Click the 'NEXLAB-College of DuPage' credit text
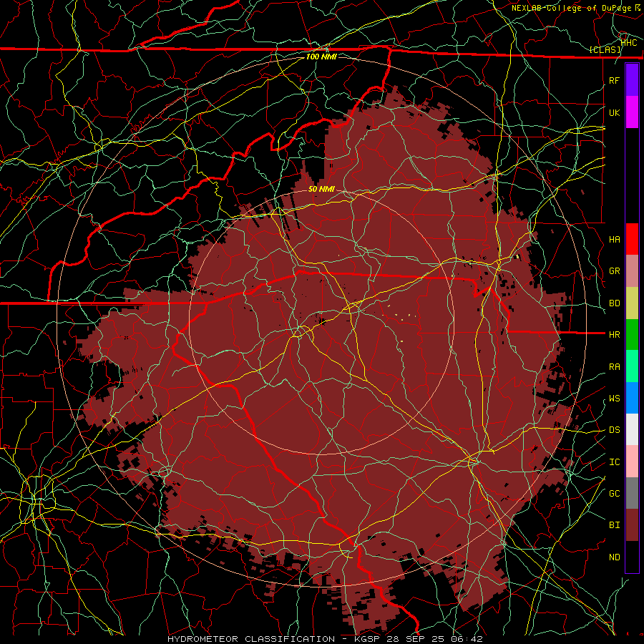 coord(571,8)
